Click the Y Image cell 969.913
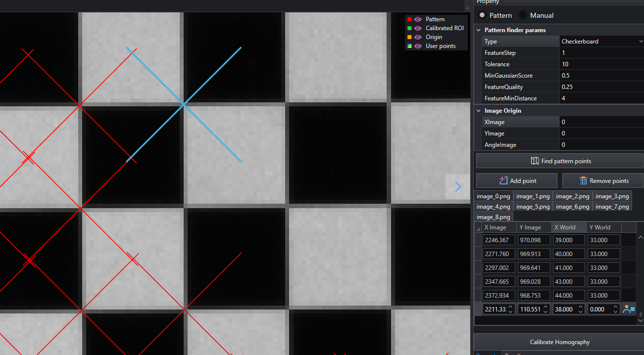The image size is (644, 355). (x=534, y=254)
